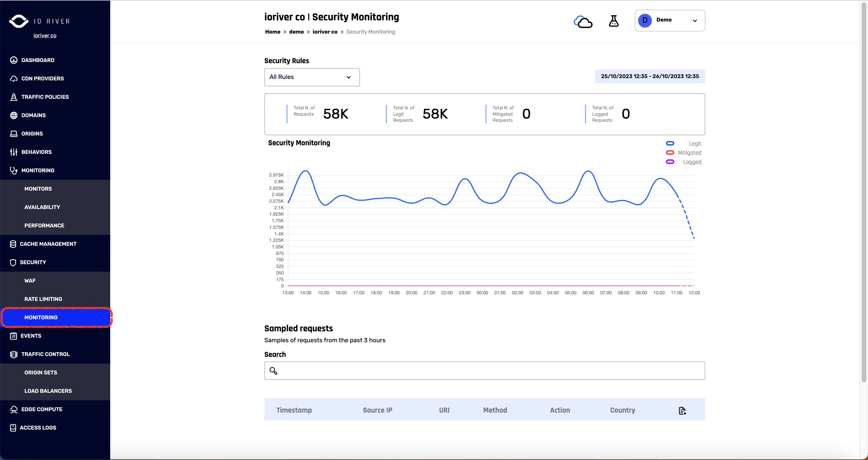Click Home in the breadcrumb
Viewport: 868px width, 460px height.
point(273,32)
